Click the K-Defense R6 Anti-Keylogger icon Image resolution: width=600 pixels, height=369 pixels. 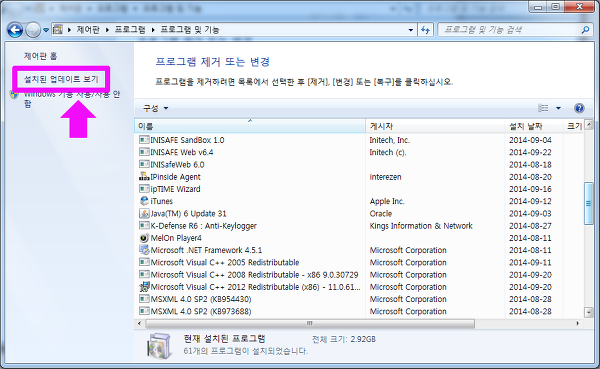click(x=144, y=225)
